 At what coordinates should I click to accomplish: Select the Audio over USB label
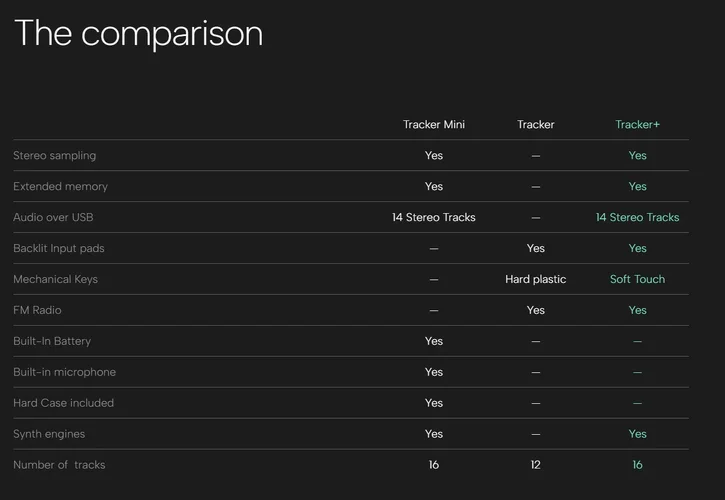point(53,218)
